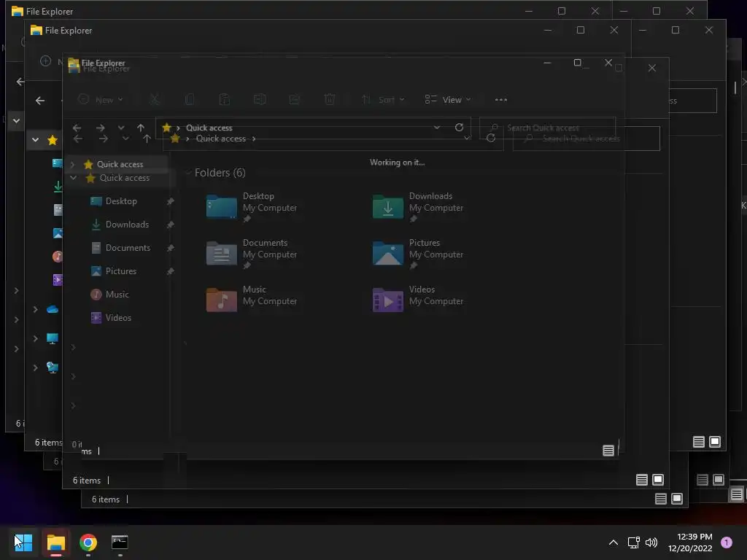This screenshot has width=747, height=560.
Task: Click the Copy icon in the toolbar
Action: tap(190, 99)
